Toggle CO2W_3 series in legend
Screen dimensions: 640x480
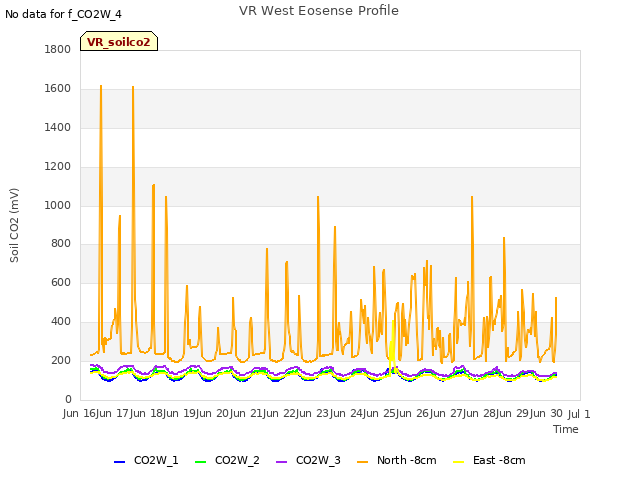pyautogui.click(x=308, y=460)
